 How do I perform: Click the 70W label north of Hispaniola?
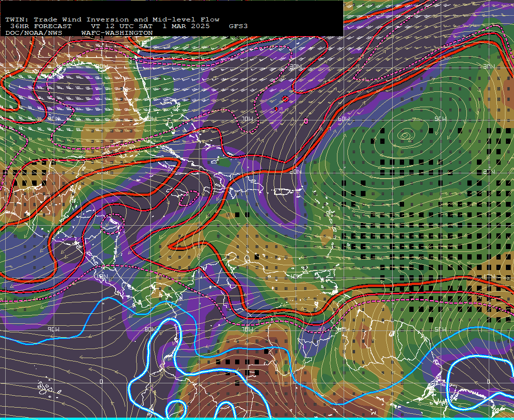pyautogui.click(x=247, y=119)
